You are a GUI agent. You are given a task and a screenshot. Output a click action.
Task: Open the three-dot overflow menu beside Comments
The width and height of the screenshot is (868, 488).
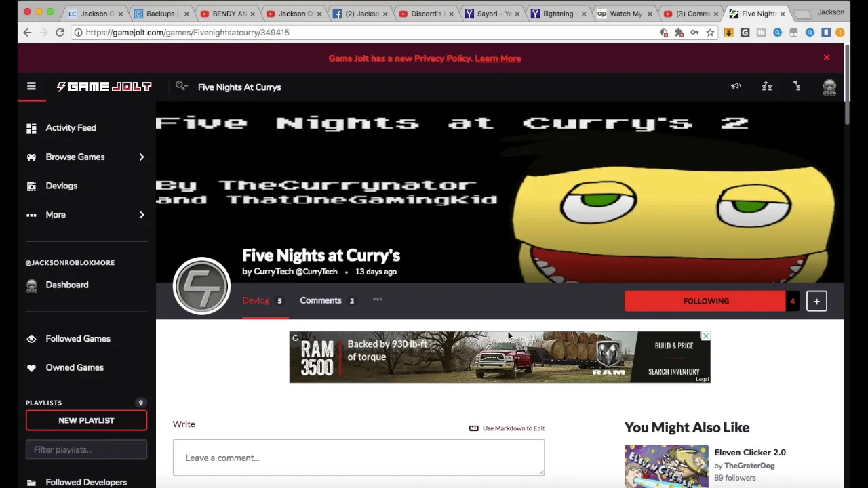378,300
